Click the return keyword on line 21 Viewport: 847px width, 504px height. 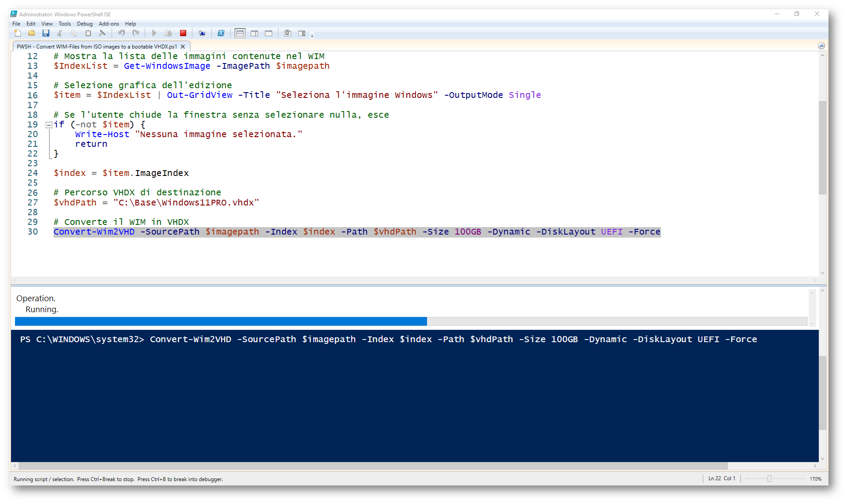pyautogui.click(x=91, y=144)
